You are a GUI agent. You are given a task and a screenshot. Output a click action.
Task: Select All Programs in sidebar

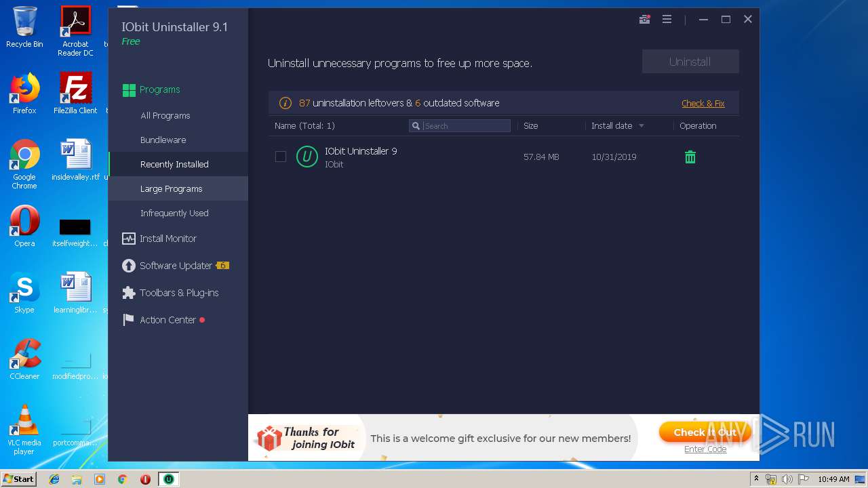(x=165, y=116)
